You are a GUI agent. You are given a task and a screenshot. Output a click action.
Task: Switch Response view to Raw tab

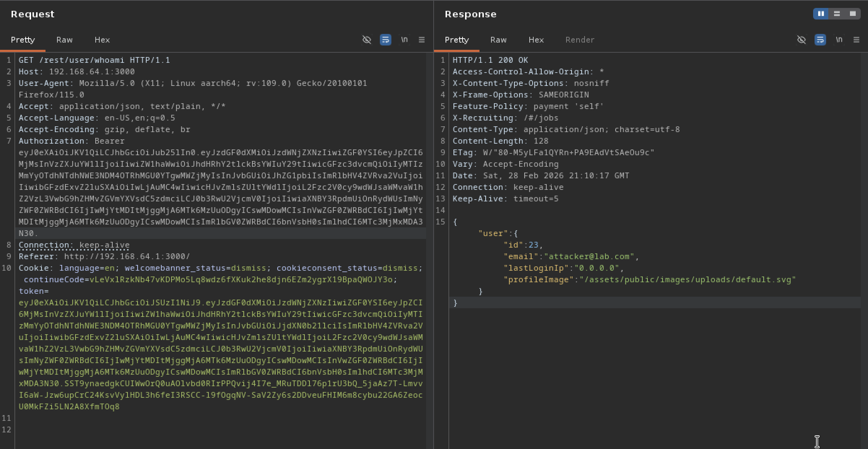[498, 40]
